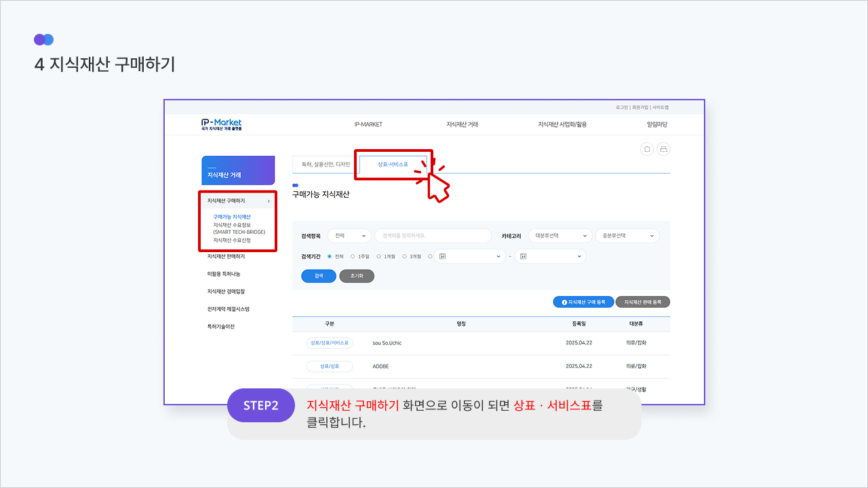Open 지식재산 판매하기 in sidebar
The width and height of the screenshot is (868, 488).
coord(226,256)
